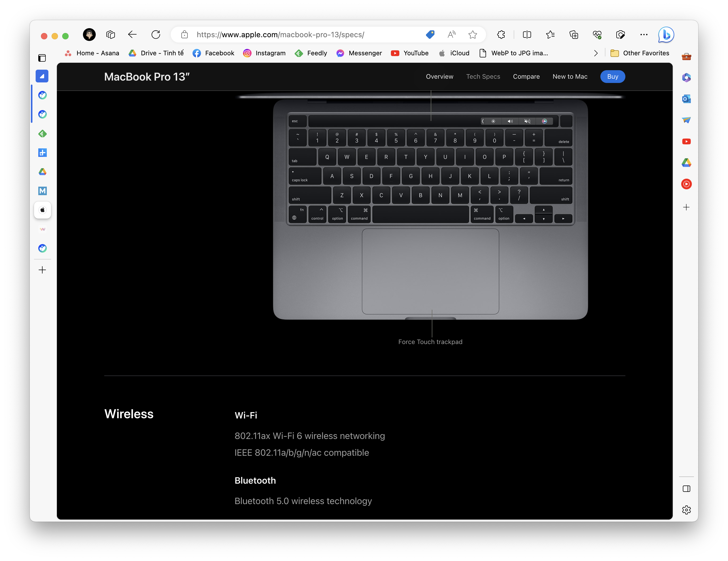Viewport: 728px width, 561px height.
Task: Open Microsoft 365 in sidebar
Action: (x=686, y=78)
